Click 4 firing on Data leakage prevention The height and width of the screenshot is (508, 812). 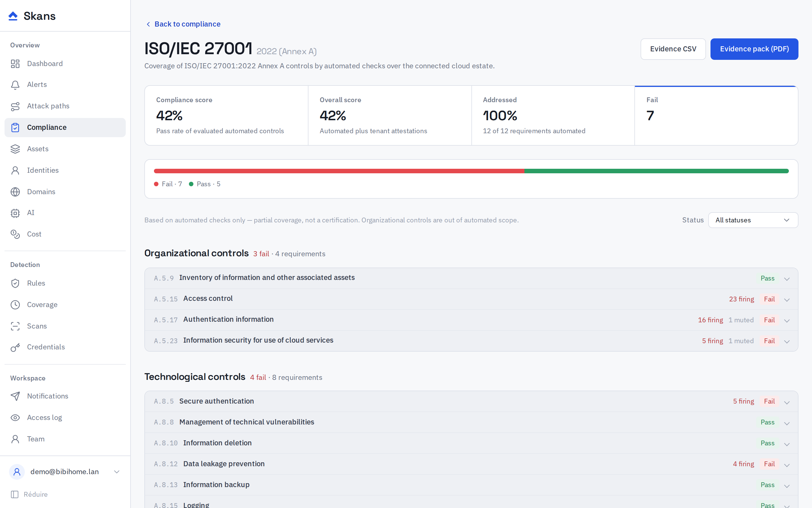[x=743, y=464]
